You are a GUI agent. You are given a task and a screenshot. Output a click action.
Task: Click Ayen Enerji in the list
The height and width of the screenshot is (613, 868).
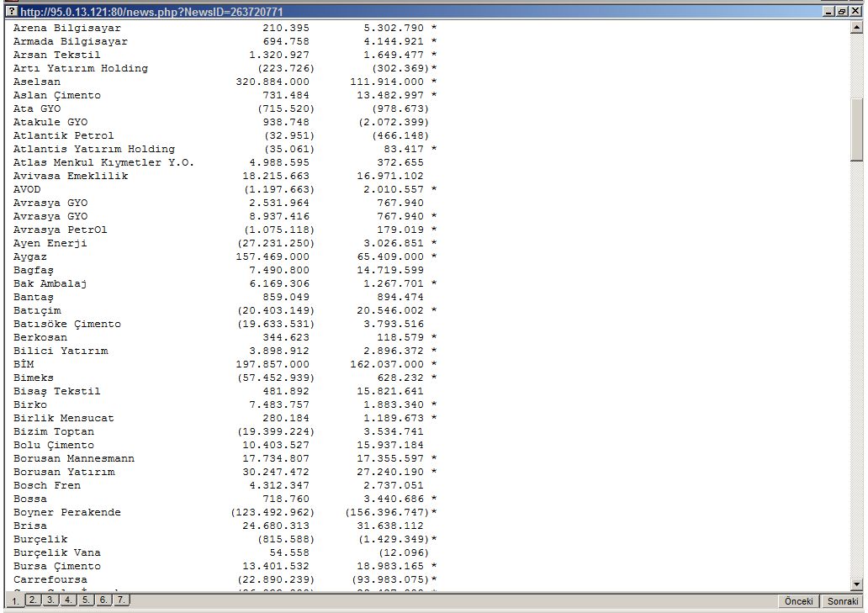click(50, 243)
